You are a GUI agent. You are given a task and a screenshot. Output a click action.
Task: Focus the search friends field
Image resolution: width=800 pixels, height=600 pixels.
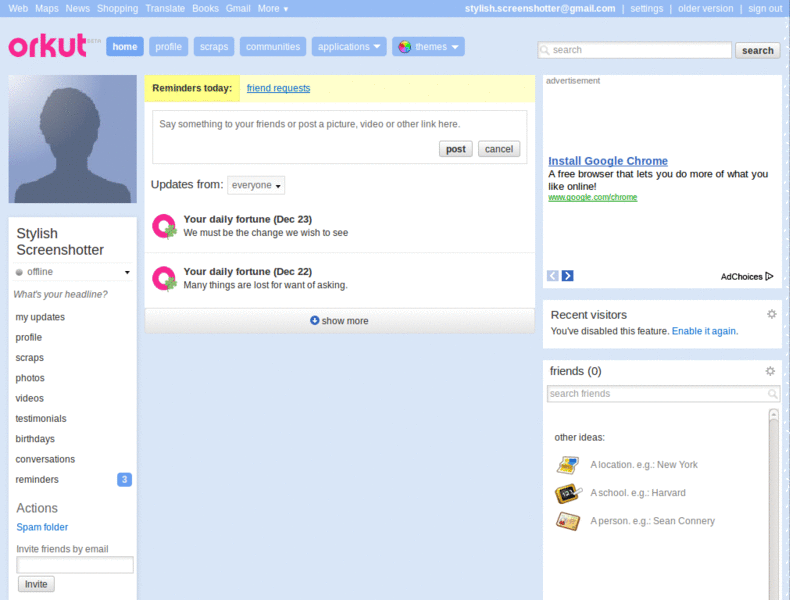pyautogui.click(x=663, y=394)
